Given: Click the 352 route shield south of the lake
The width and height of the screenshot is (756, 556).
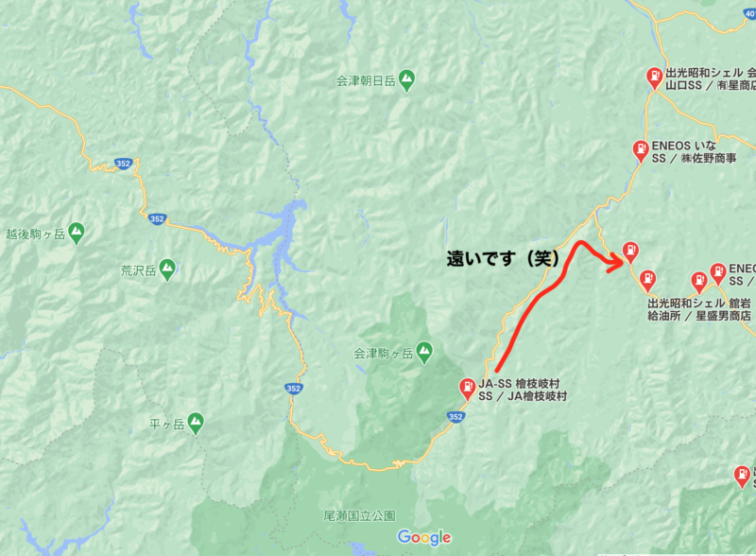Looking at the screenshot, I should click(294, 389).
